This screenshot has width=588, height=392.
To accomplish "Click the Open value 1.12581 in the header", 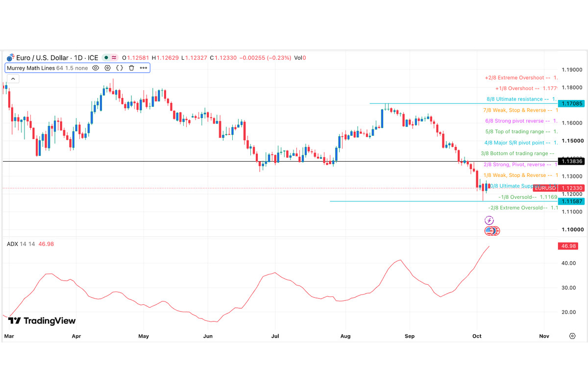I will [137, 58].
